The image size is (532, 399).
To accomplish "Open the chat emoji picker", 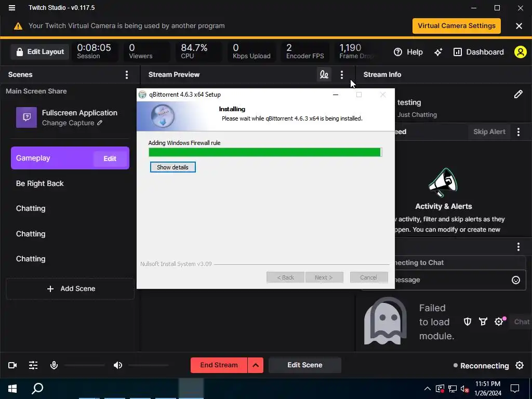I will [516, 280].
